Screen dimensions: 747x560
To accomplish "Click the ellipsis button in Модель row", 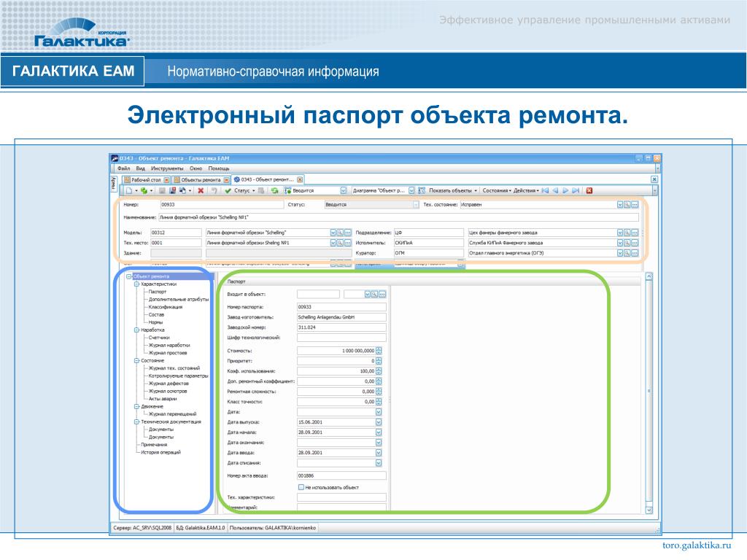I will [347, 233].
